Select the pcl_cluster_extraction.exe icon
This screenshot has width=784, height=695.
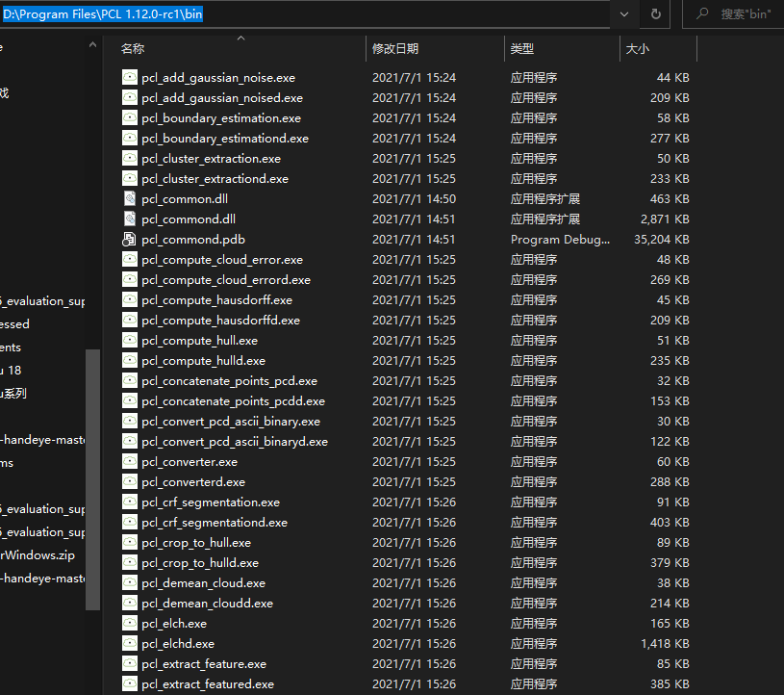128,158
